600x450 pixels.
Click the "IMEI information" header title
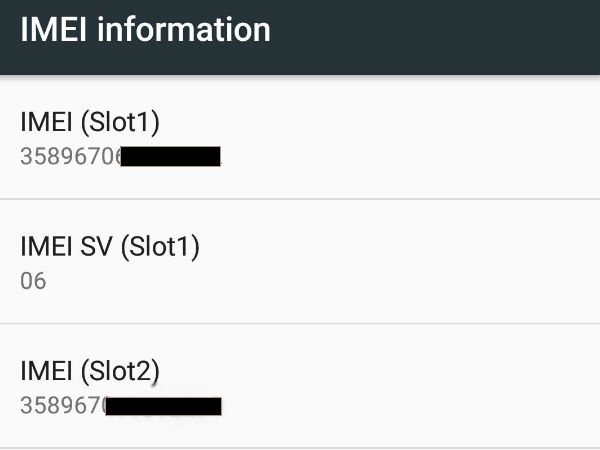[x=145, y=30]
